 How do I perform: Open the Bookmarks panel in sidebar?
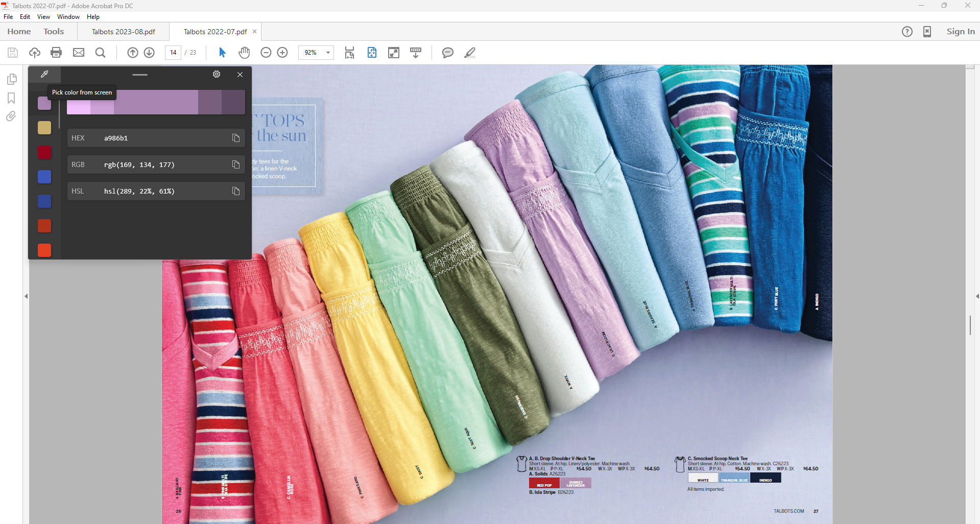pyautogui.click(x=11, y=98)
